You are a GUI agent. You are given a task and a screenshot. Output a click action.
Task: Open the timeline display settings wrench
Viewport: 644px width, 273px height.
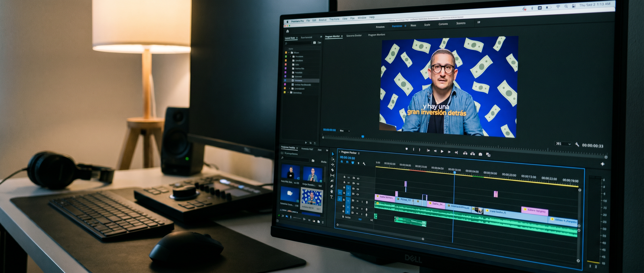click(x=364, y=163)
